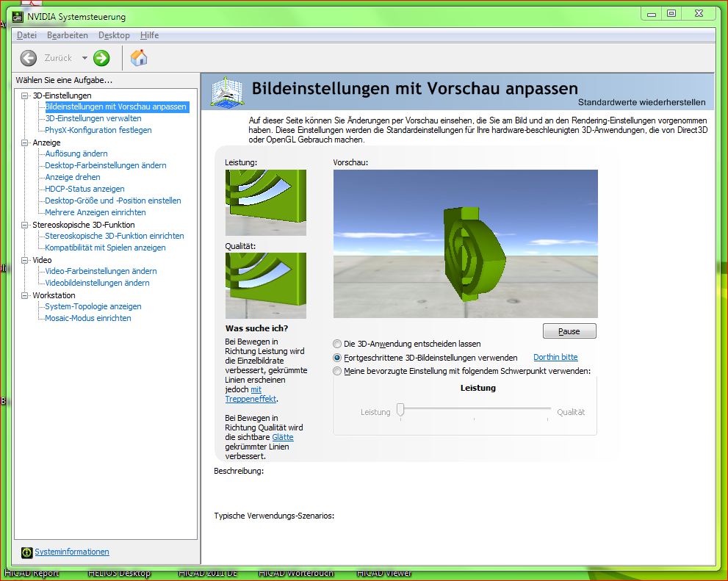The image size is (728, 581).
Task: Open 'HDCP-Status anzeigen'
Action: point(84,189)
